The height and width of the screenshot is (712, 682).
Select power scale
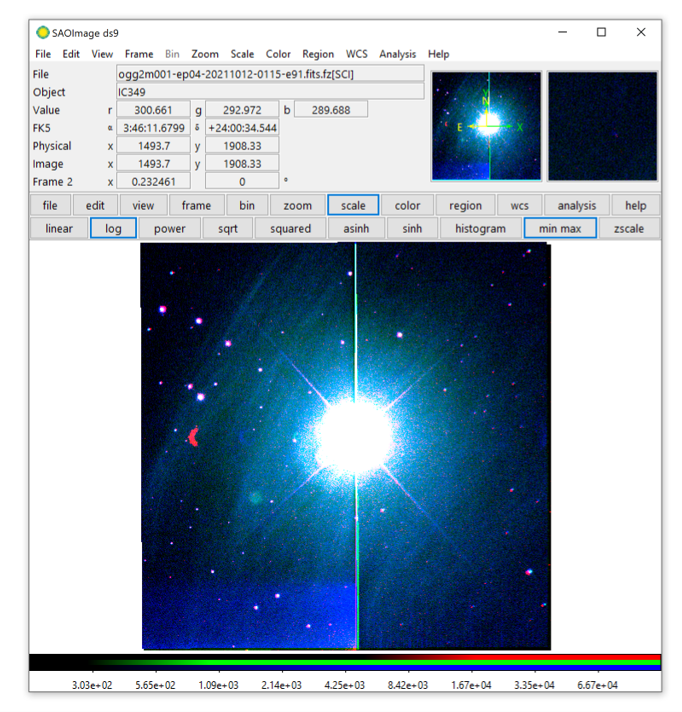170,228
